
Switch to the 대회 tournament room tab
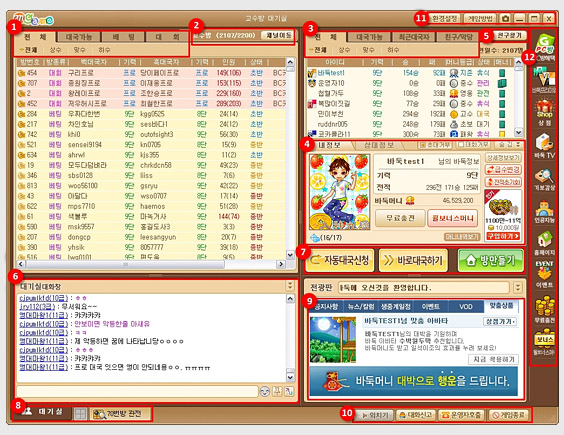pos(167,37)
